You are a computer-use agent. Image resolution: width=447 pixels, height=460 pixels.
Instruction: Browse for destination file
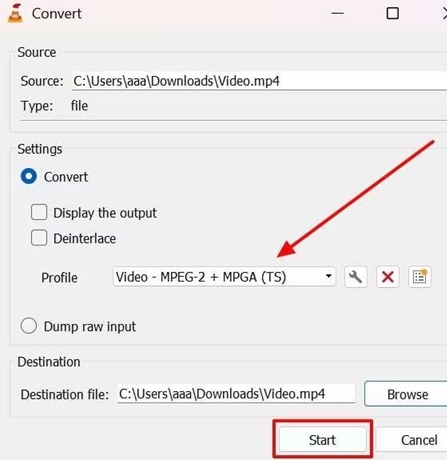406,394
